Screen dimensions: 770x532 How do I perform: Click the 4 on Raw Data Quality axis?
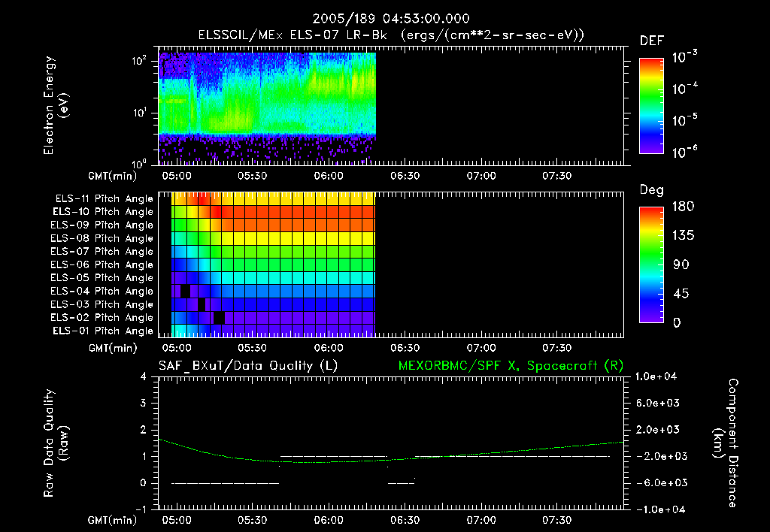point(144,377)
